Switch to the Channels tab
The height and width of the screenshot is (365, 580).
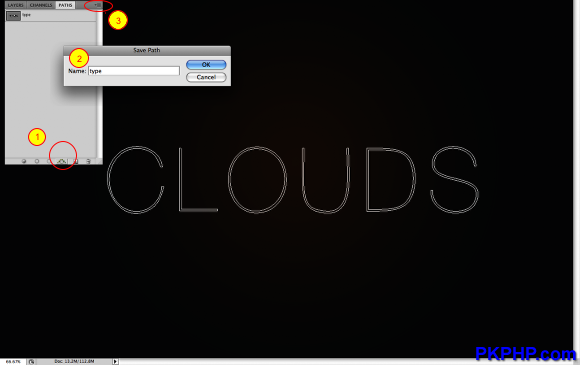click(x=41, y=5)
